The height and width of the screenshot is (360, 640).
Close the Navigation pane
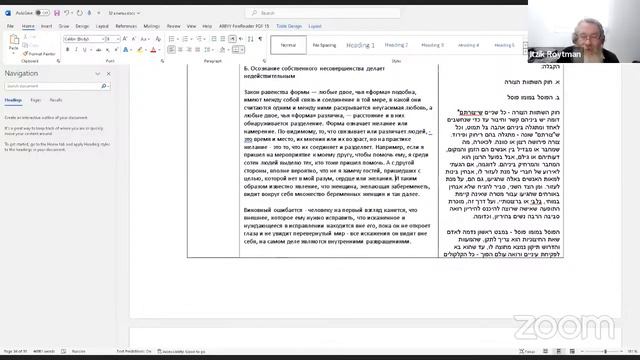pyautogui.click(x=109, y=74)
